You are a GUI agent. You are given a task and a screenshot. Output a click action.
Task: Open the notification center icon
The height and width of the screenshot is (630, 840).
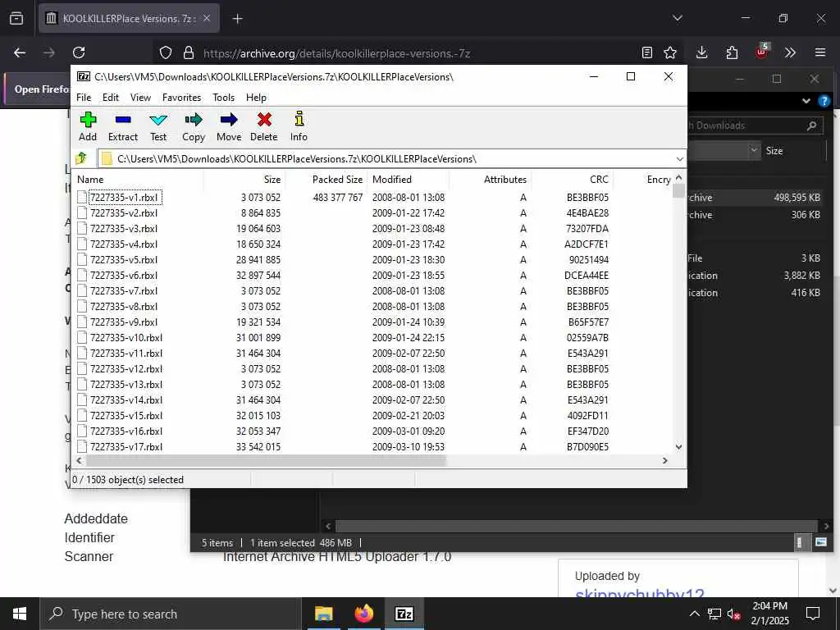813,614
